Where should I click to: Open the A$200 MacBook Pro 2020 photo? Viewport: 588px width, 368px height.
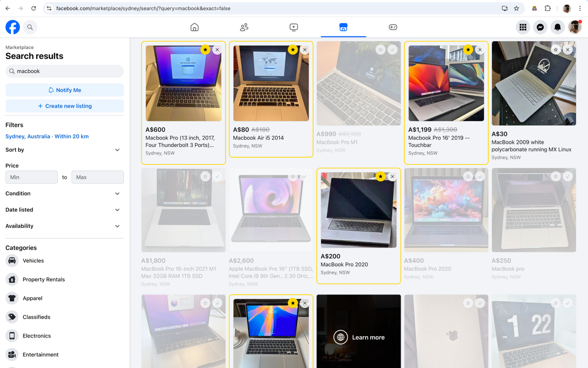point(358,210)
